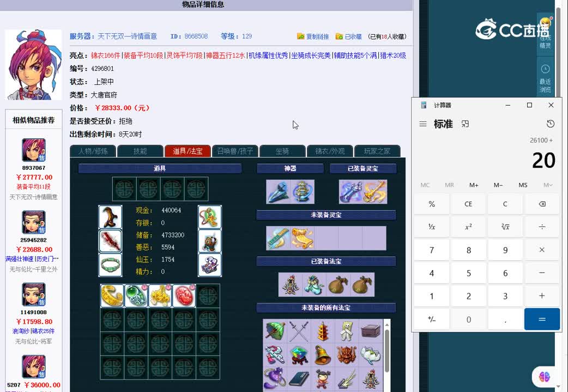Click the first equipped 法宝 figure icon
The height and width of the screenshot is (392, 568).
click(291, 285)
